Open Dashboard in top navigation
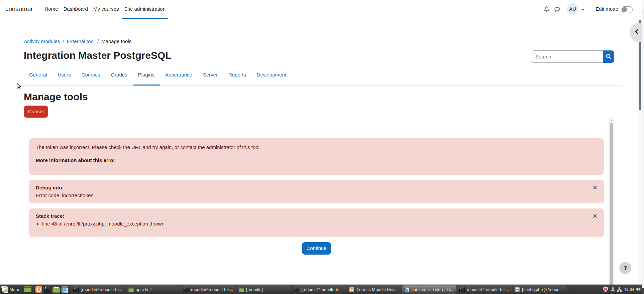Screen dimensions: 644x294 point(76,9)
